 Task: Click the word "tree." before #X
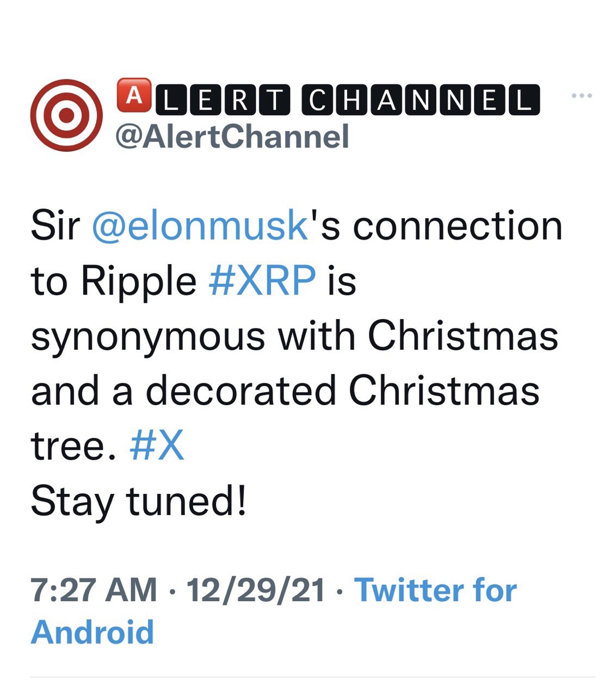(x=73, y=447)
